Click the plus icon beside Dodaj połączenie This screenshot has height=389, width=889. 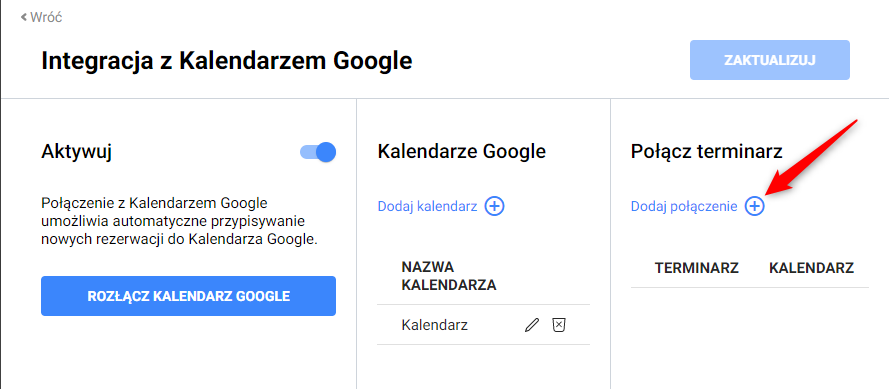point(754,206)
